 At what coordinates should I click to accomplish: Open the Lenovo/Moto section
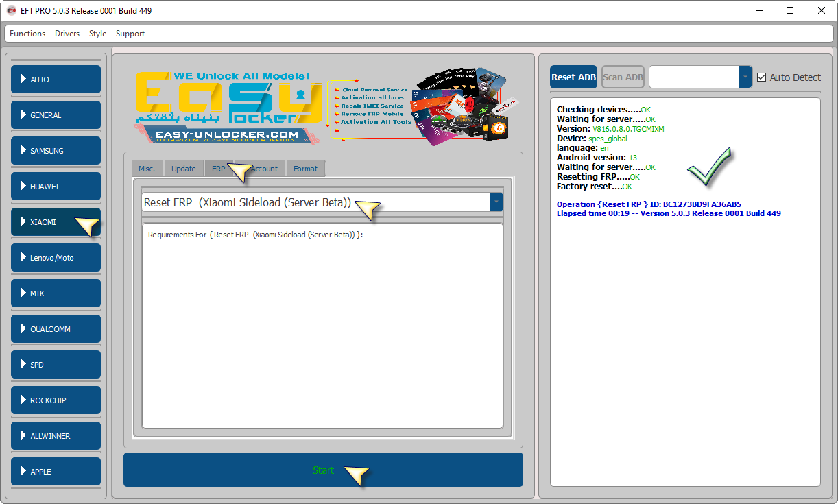tap(56, 258)
